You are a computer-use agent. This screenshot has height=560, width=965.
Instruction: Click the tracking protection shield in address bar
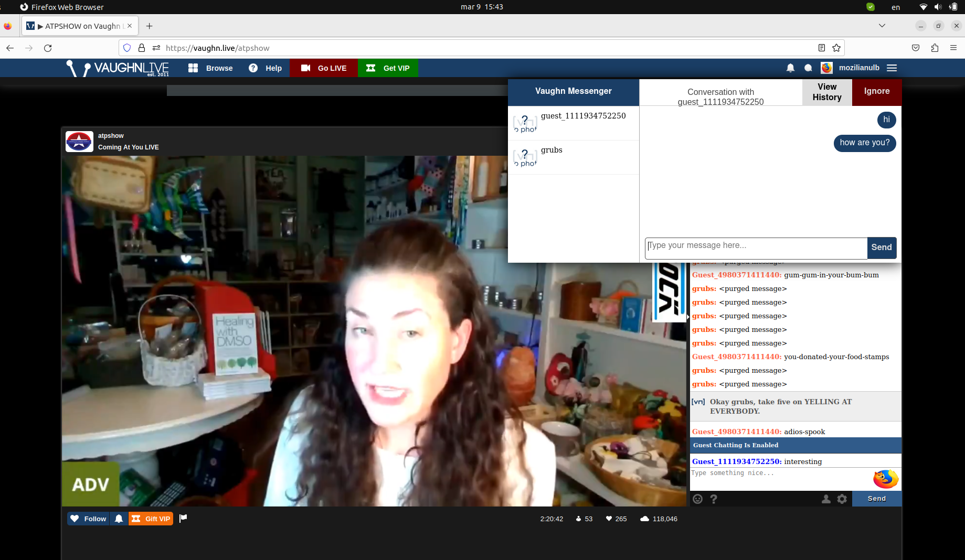click(x=126, y=48)
